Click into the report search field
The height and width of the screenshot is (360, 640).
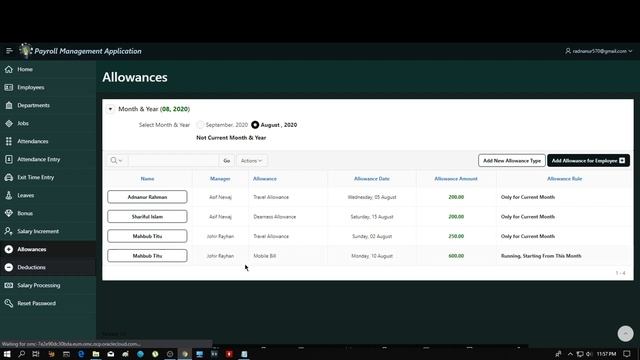point(174,160)
